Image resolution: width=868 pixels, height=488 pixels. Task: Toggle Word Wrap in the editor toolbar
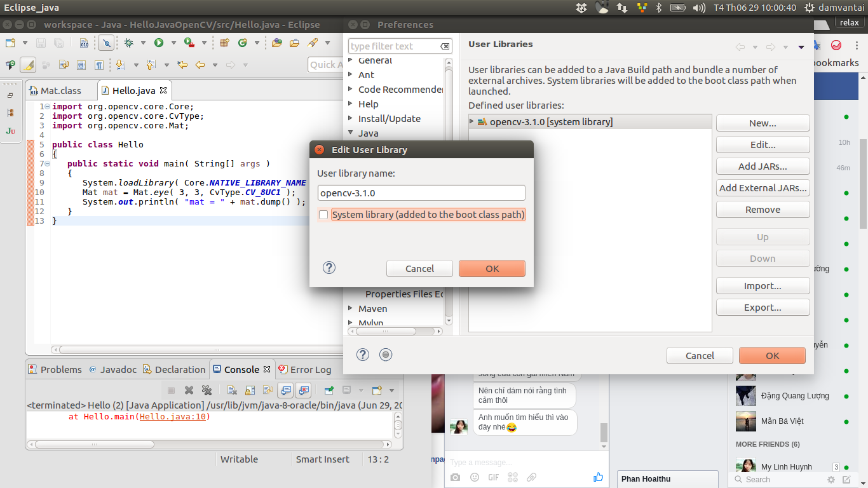[x=64, y=65]
